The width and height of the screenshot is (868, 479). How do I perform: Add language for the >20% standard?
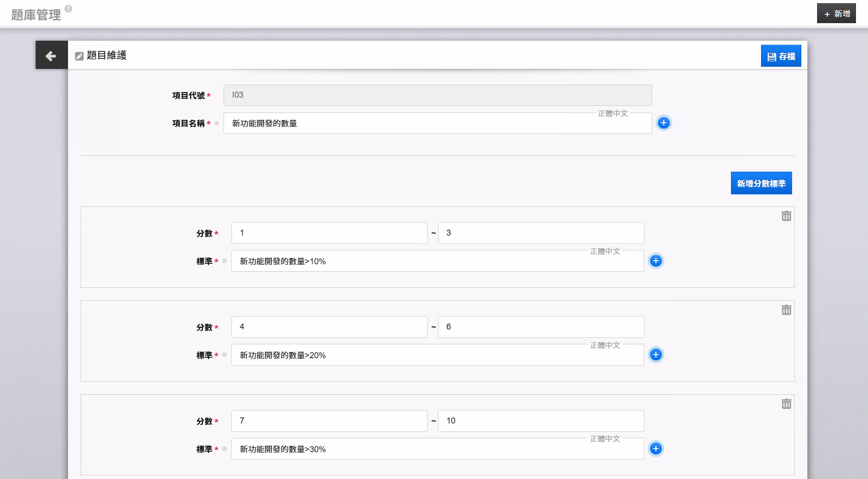[x=656, y=355]
